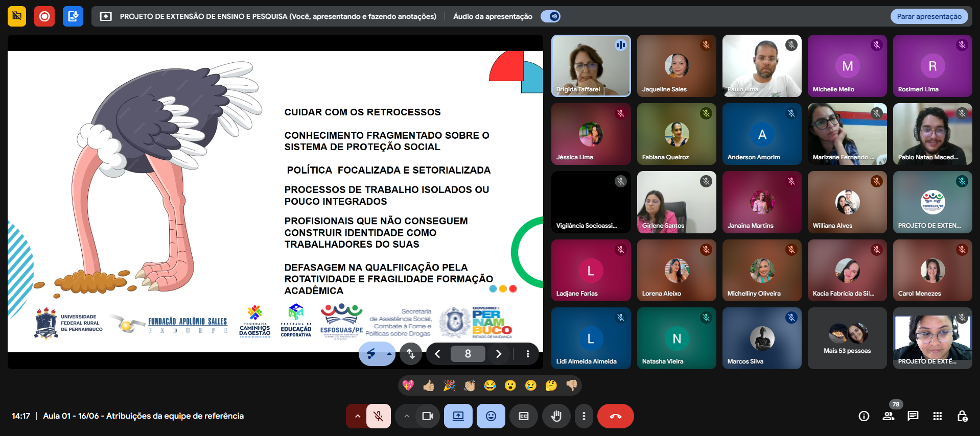Unmute the microphone button
The height and width of the screenshot is (436, 980).
(x=379, y=416)
